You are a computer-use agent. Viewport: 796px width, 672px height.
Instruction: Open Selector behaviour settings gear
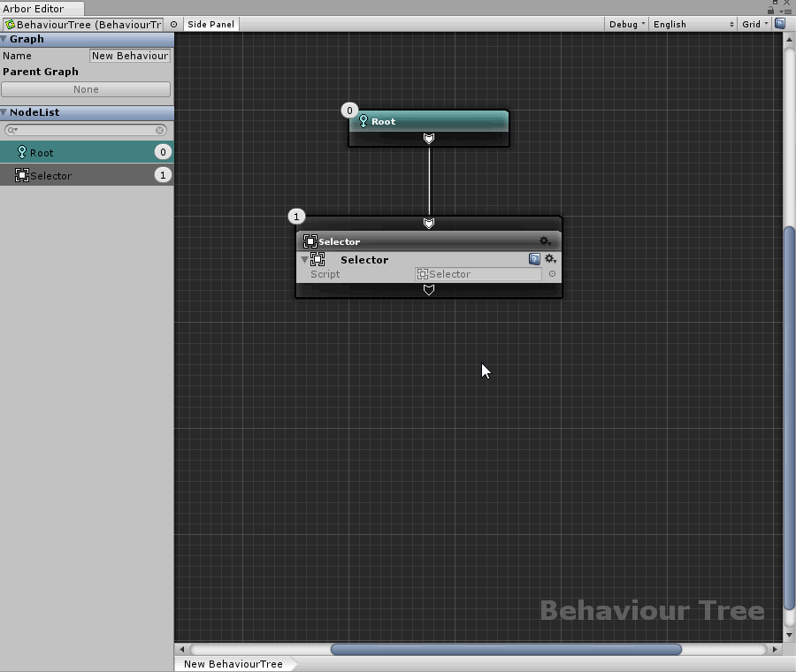pyautogui.click(x=550, y=259)
